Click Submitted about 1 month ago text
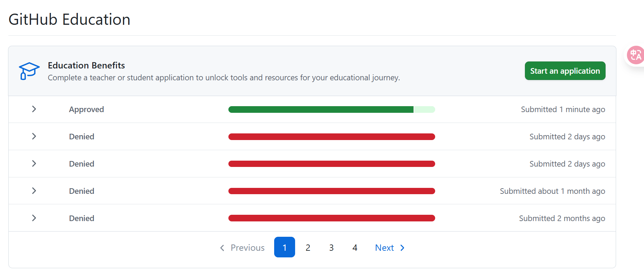This screenshot has height=271, width=644. click(552, 191)
